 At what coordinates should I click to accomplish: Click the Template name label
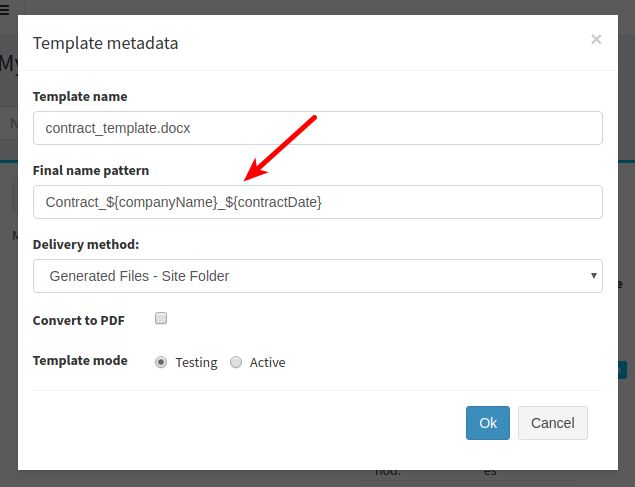pyautogui.click(x=80, y=96)
